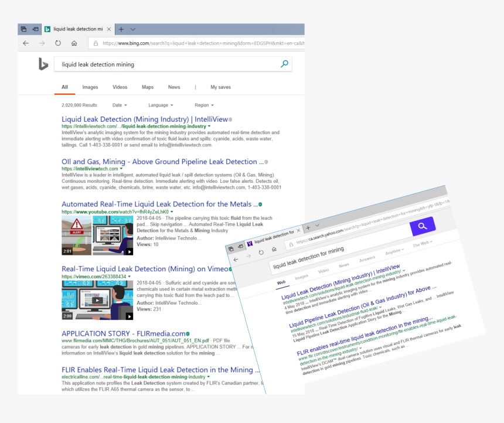Open the Bing Maps tab
Screen dimensions: 504x423
148,87
